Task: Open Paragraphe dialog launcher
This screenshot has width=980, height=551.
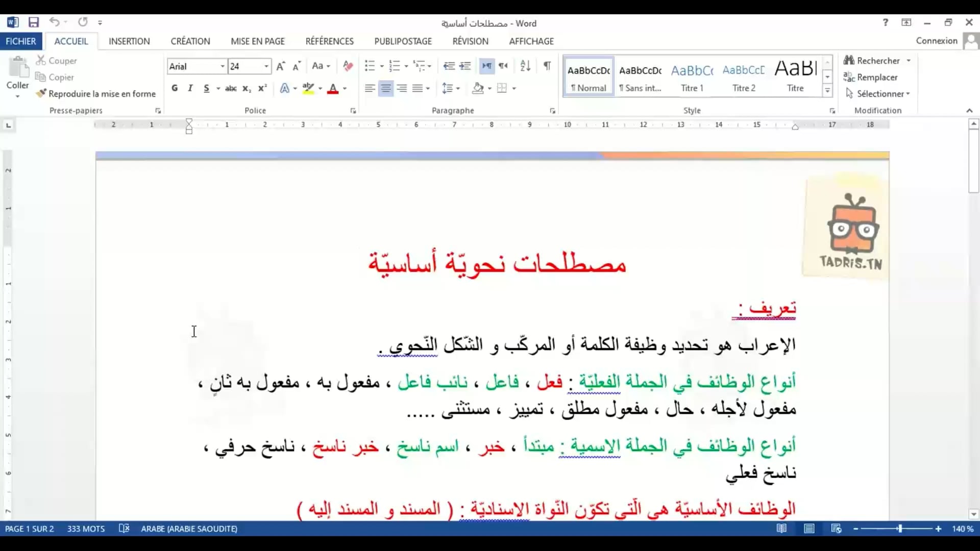Action: click(552, 111)
